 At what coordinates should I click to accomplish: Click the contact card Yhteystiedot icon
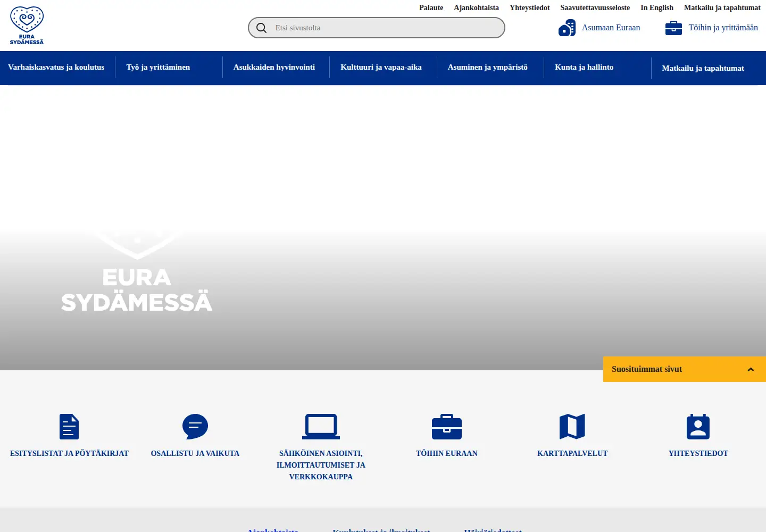click(698, 427)
